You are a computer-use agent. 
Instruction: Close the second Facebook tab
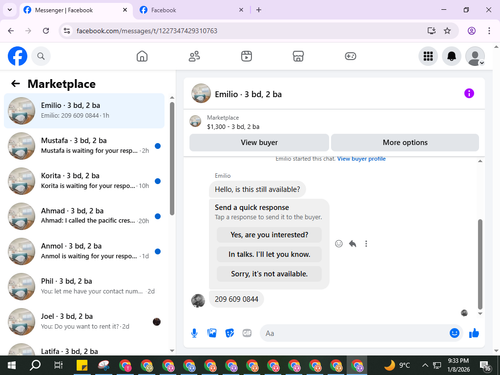pyautogui.click(x=241, y=10)
